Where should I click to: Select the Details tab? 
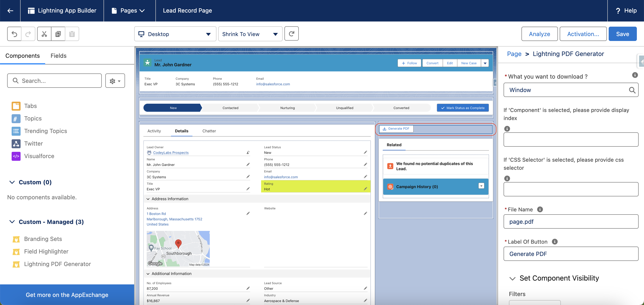coord(182,131)
